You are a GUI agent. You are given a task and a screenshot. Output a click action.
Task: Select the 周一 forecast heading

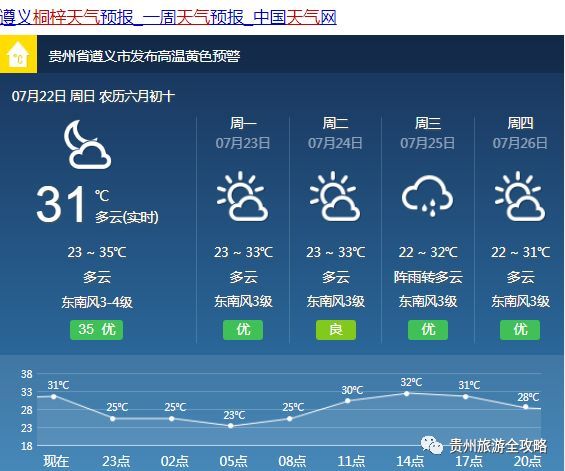point(243,123)
